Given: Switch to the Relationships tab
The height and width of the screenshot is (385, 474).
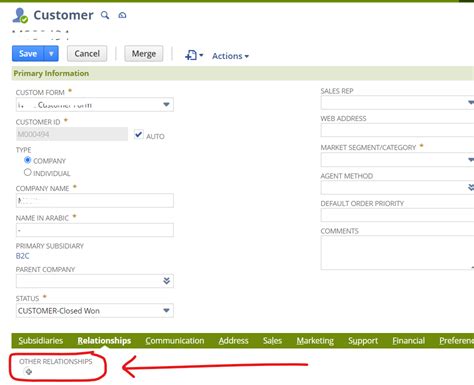Looking at the screenshot, I should 104,341.
